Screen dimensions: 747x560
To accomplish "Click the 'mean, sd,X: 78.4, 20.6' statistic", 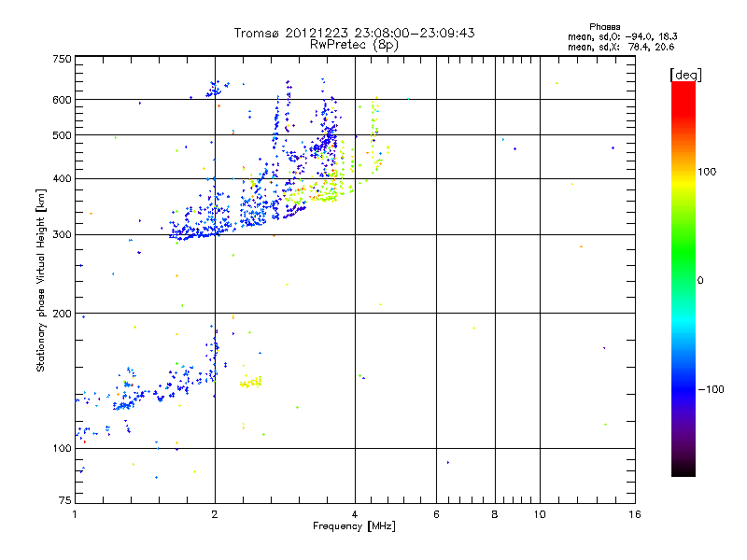I will 621,47.
